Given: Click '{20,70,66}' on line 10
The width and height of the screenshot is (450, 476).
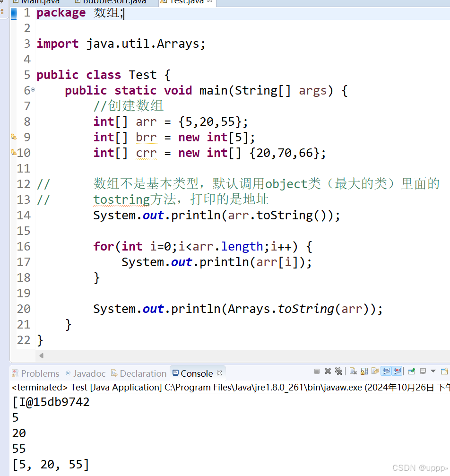Looking at the screenshot, I should tap(284, 153).
